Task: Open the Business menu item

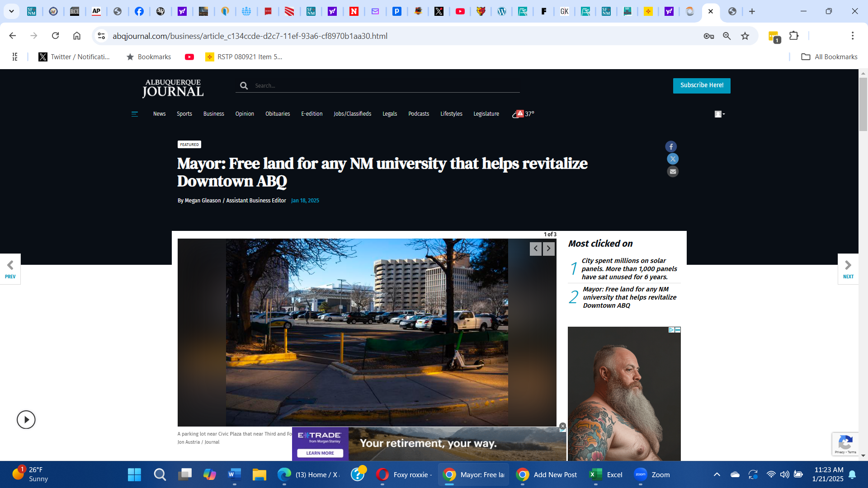Action: (213, 114)
